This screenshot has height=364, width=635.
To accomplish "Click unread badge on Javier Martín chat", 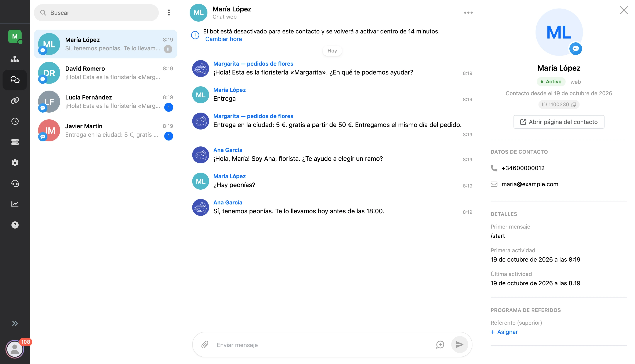I will coord(169,136).
